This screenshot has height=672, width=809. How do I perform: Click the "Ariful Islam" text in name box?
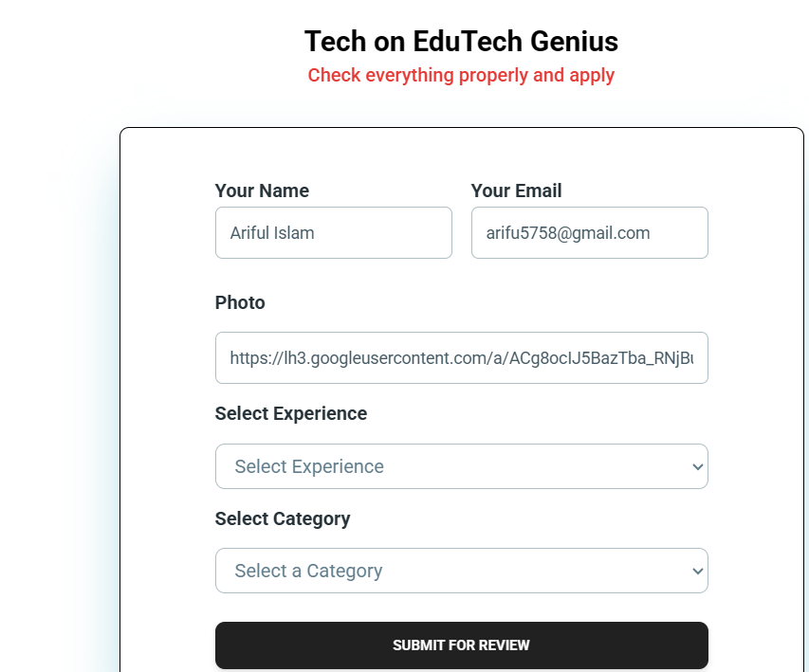pos(272,232)
